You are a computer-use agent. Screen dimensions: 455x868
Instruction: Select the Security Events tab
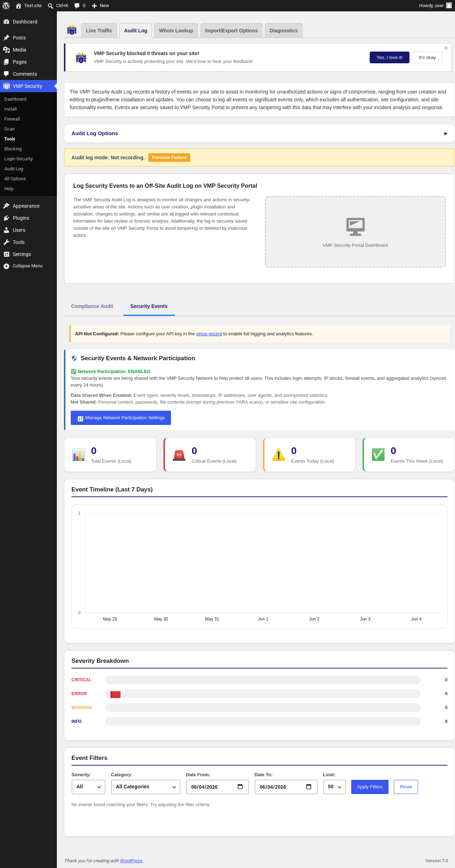[x=149, y=306]
